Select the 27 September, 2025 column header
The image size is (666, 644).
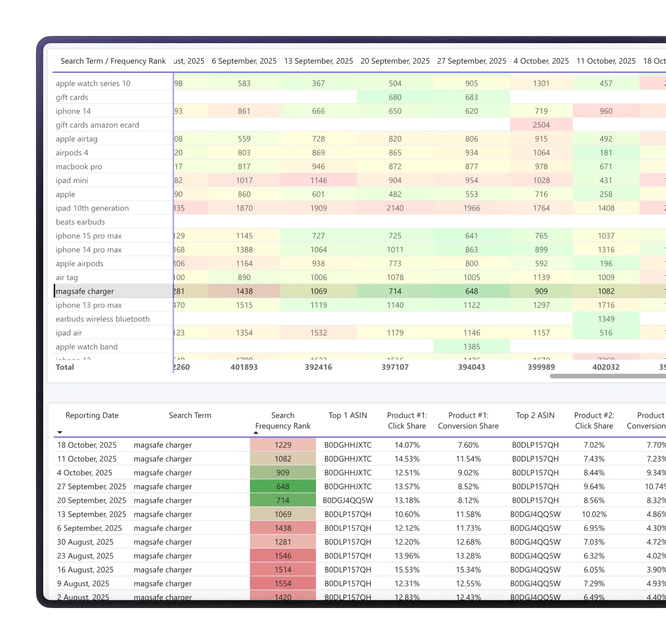pos(472,61)
